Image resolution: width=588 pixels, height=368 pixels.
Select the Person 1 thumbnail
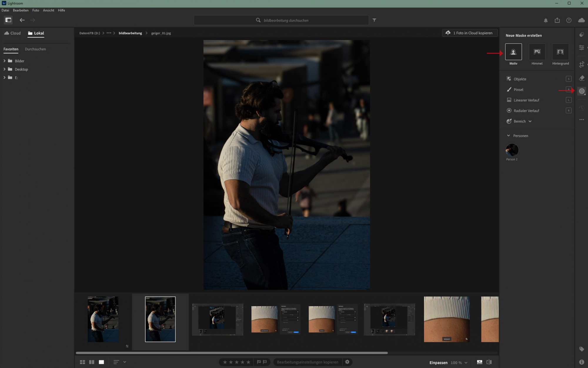(512, 150)
